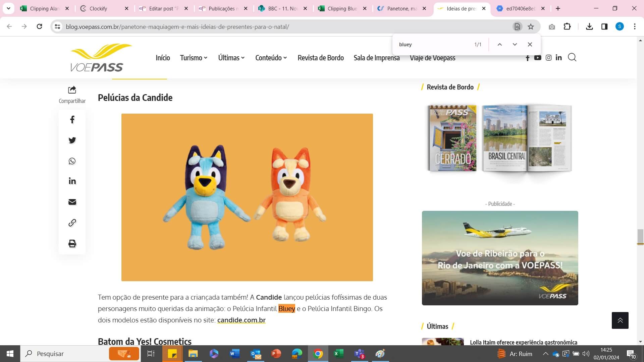Switch to the Clockify tab

(104, 9)
